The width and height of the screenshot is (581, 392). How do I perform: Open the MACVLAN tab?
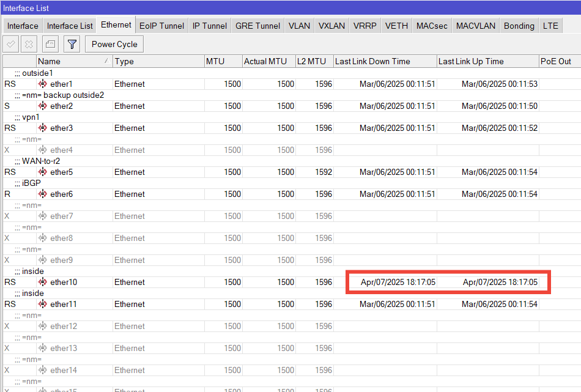tap(476, 26)
